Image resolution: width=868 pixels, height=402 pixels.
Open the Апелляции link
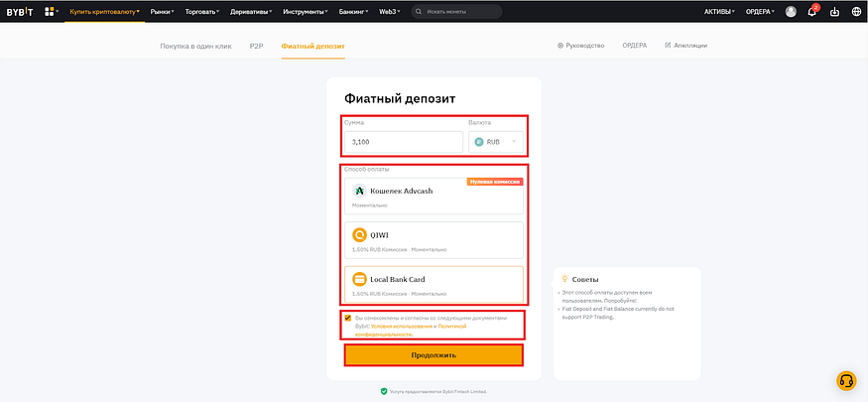(685, 46)
